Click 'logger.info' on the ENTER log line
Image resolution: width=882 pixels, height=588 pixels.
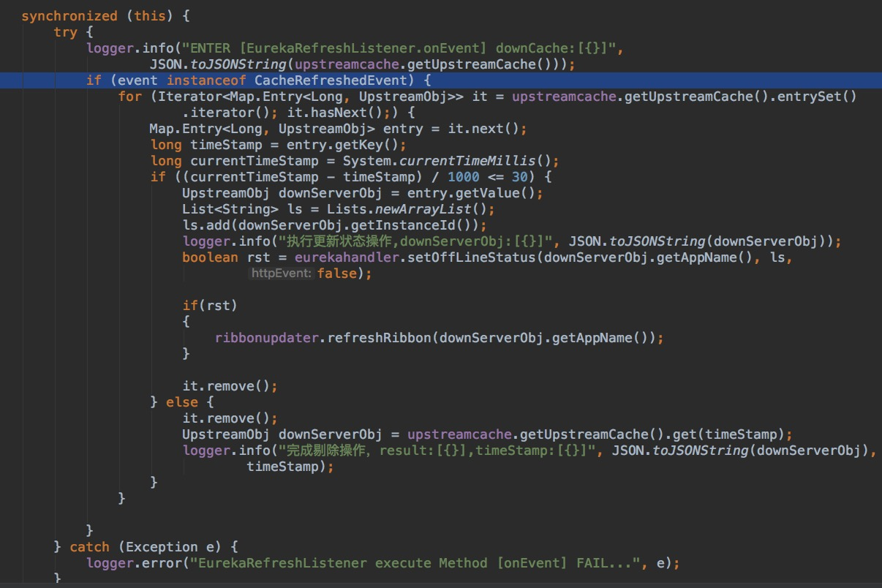tap(130, 48)
